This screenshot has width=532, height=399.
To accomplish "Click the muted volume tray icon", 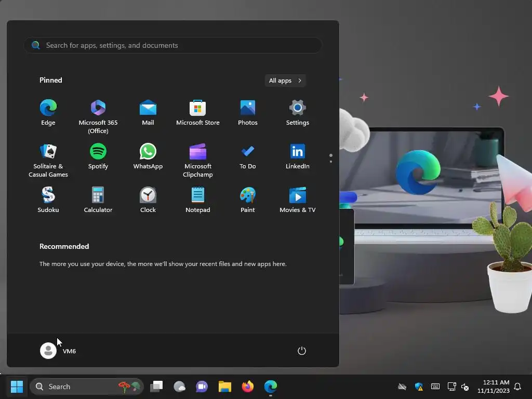I will coord(465,387).
